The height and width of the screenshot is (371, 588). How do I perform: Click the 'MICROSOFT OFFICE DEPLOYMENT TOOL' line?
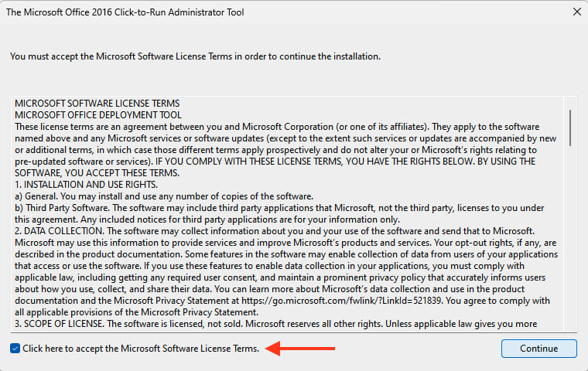click(97, 114)
